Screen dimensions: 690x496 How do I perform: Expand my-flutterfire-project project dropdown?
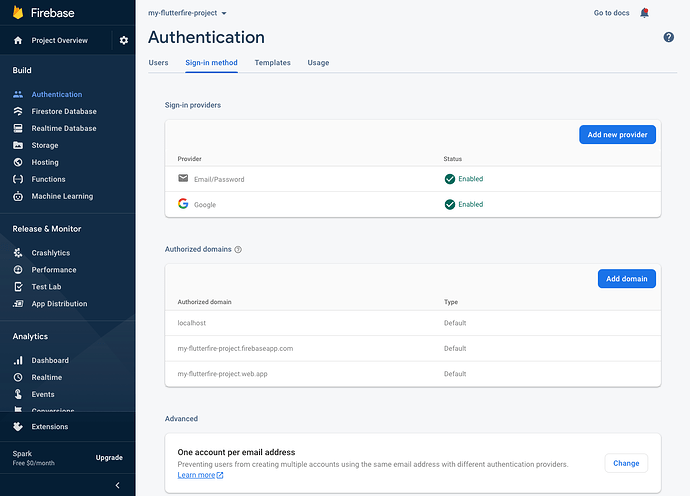(187, 13)
